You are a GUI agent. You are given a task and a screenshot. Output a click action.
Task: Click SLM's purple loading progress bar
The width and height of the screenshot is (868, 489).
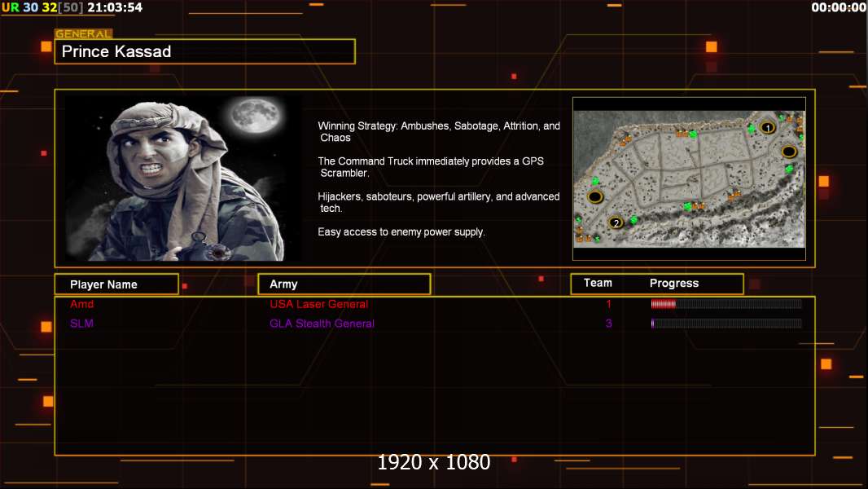pos(726,324)
